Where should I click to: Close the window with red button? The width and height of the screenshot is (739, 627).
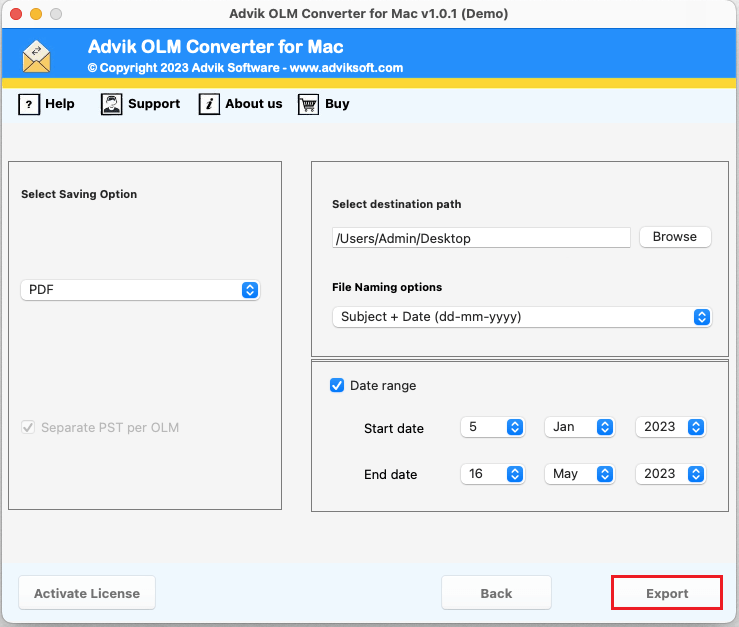[x=16, y=14]
